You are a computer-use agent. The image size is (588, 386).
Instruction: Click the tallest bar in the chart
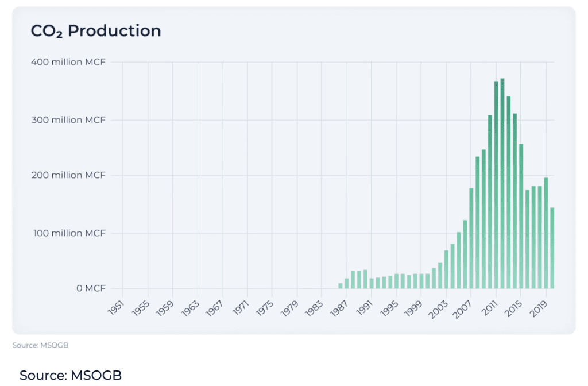point(502,184)
